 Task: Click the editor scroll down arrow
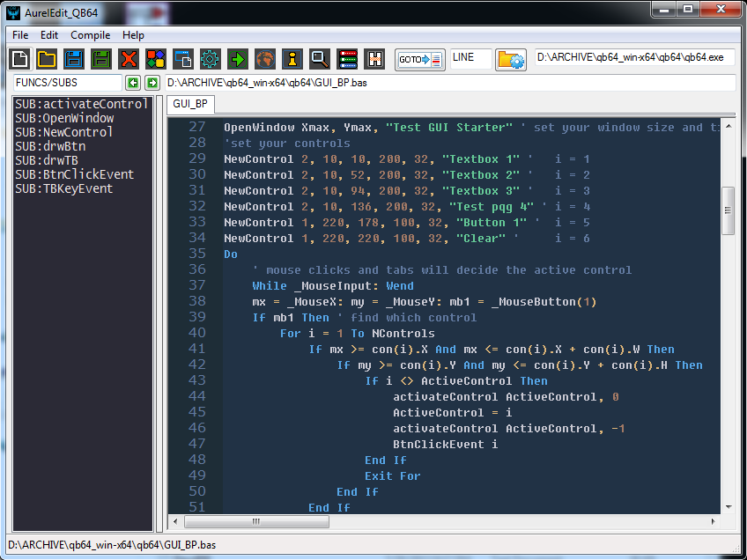point(729,507)
